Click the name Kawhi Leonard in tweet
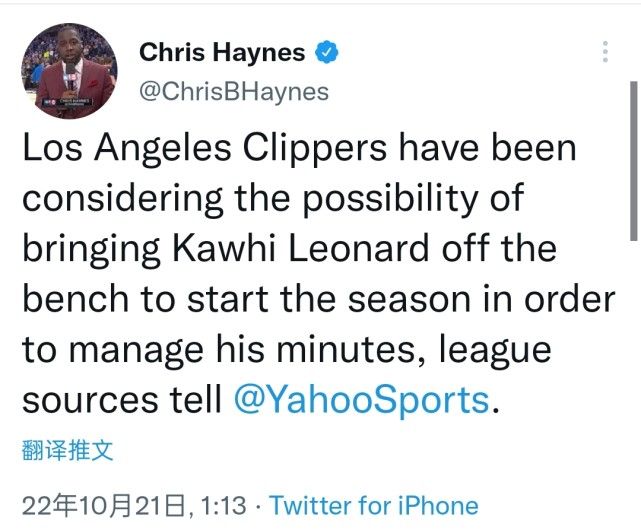The height and width of the screenshot is (530, 641). coord(301,248)
